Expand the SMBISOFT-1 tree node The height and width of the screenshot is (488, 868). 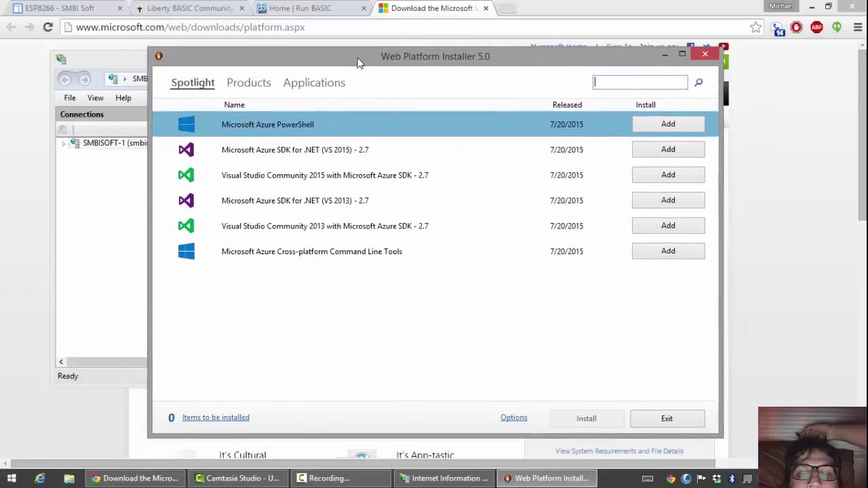pyautogui.click(x=64, y=143)
